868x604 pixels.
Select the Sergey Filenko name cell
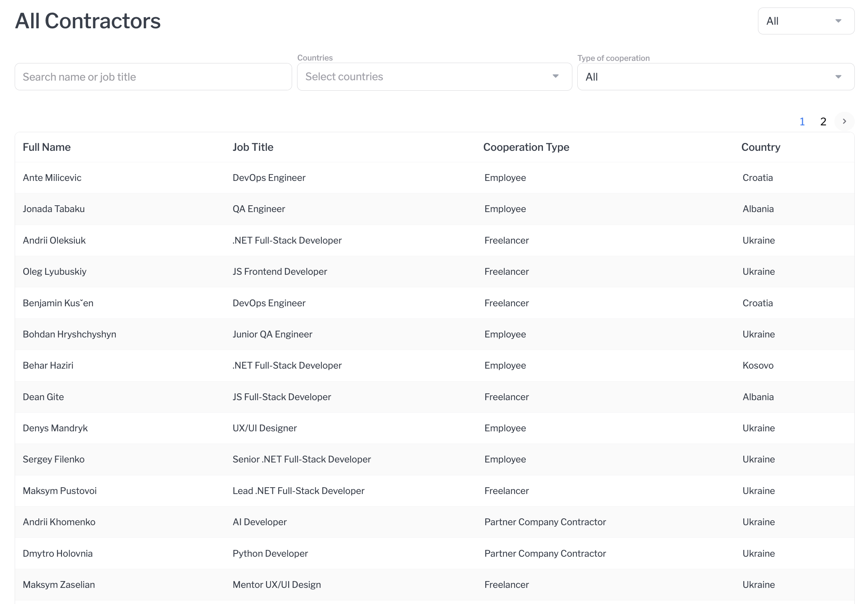pyautogui.click(x=53, y=459)
